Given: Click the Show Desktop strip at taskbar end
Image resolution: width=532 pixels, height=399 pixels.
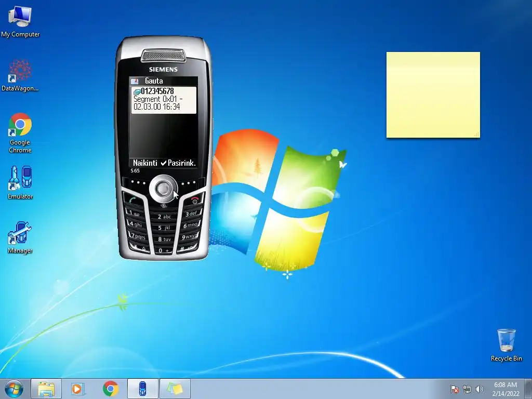Looking at the screenshot, I should click(x=528, y=389).
